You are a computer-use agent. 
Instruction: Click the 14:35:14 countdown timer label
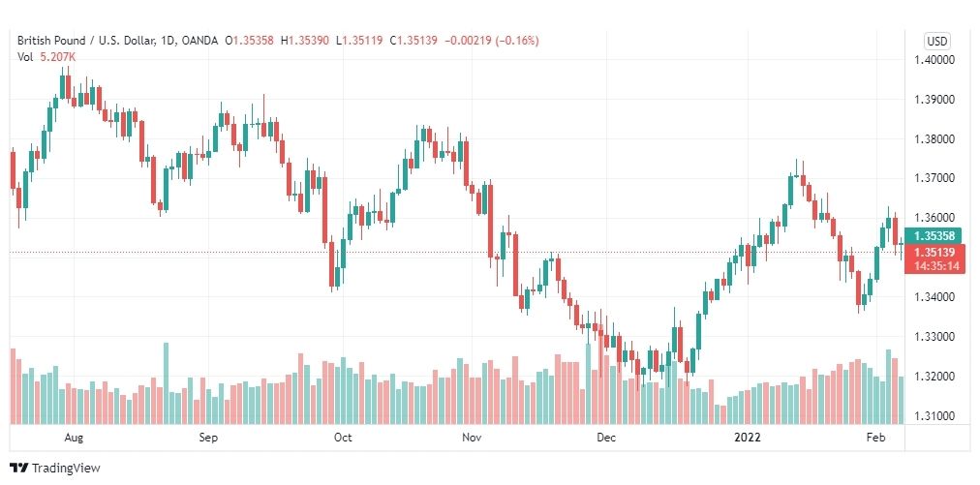click(934, 266)
